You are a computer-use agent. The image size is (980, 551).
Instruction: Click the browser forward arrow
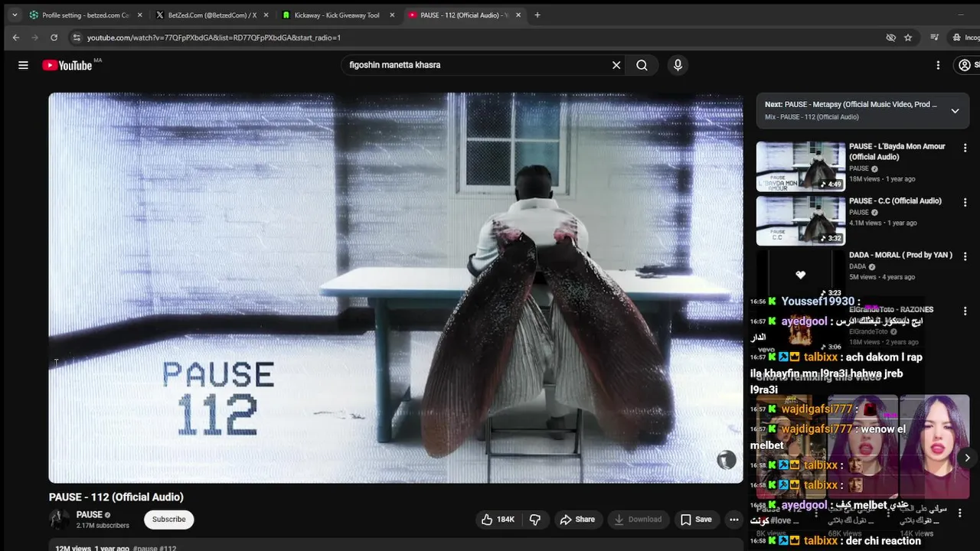35,37
